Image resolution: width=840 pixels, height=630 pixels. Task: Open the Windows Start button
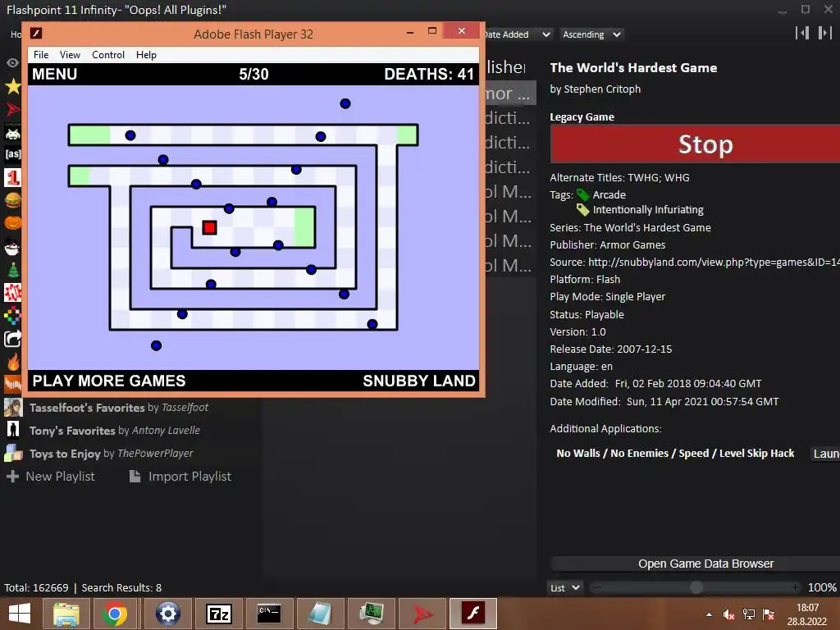click(20, 614)
